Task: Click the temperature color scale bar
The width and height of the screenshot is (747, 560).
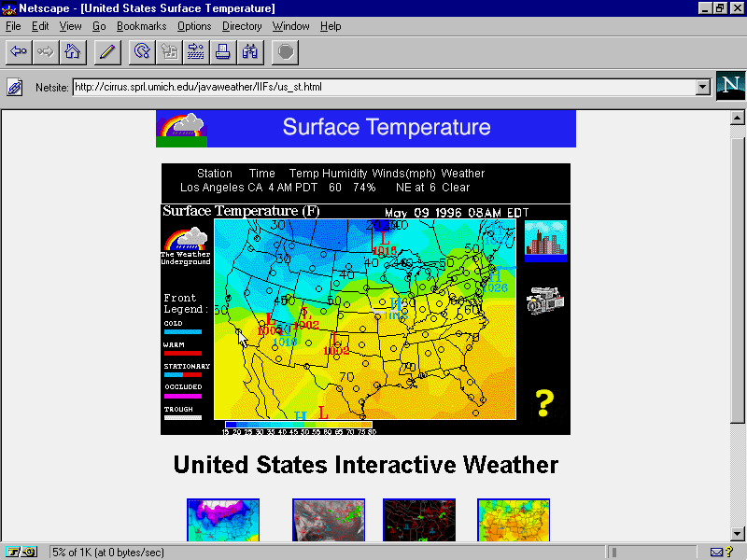Action: (299, 426)
